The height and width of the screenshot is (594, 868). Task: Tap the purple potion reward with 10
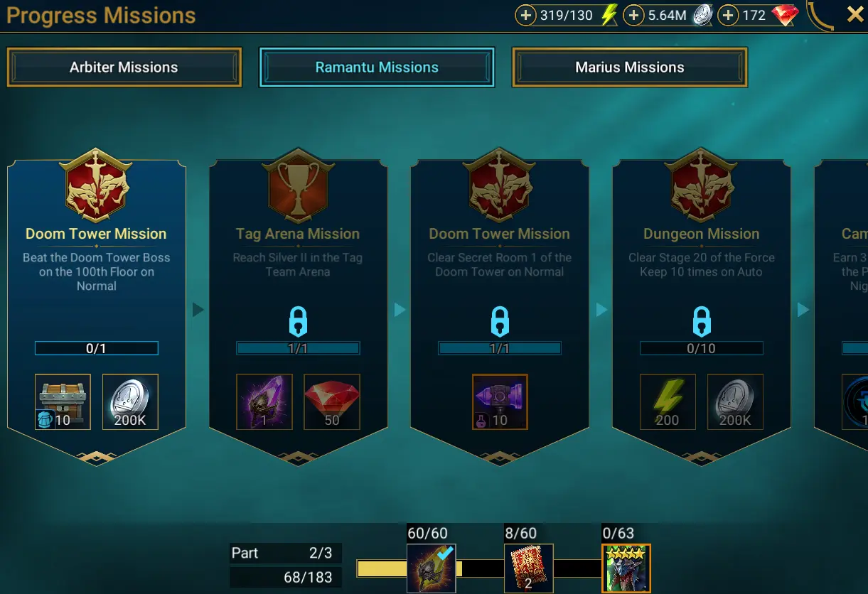click(x=500, y=401)
